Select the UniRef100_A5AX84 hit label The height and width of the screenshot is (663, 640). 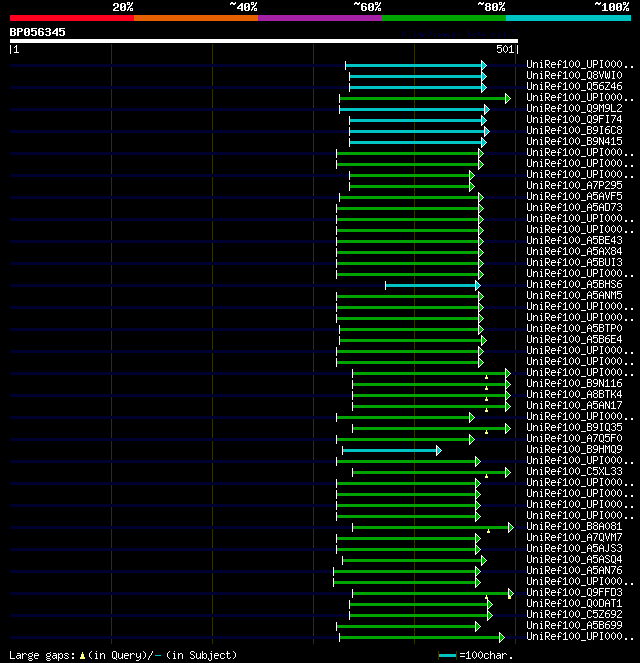(574, 251)
